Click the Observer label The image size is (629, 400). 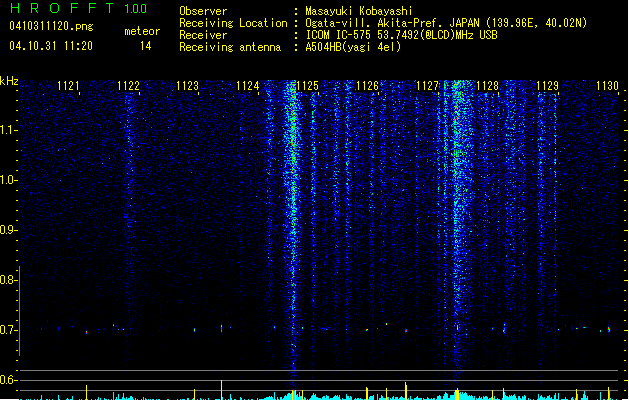click(x=203, y=11)
